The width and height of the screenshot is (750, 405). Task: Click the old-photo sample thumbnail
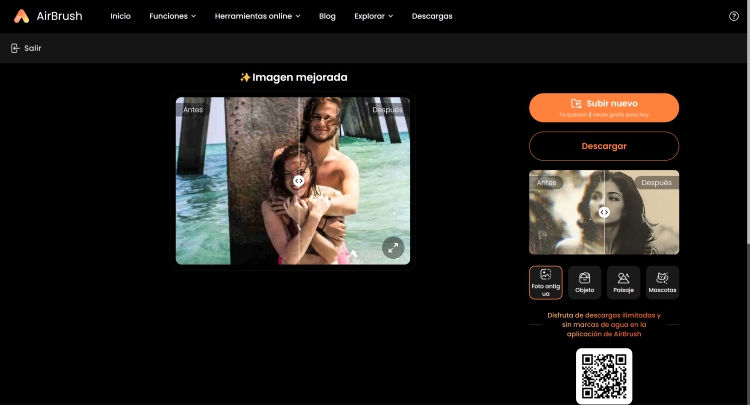604,212
